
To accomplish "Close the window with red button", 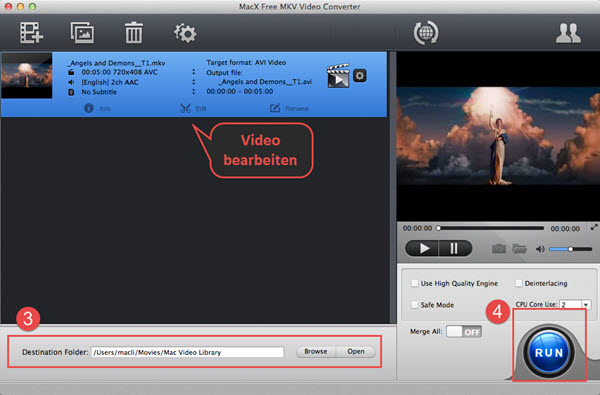I will click(8, 6).
